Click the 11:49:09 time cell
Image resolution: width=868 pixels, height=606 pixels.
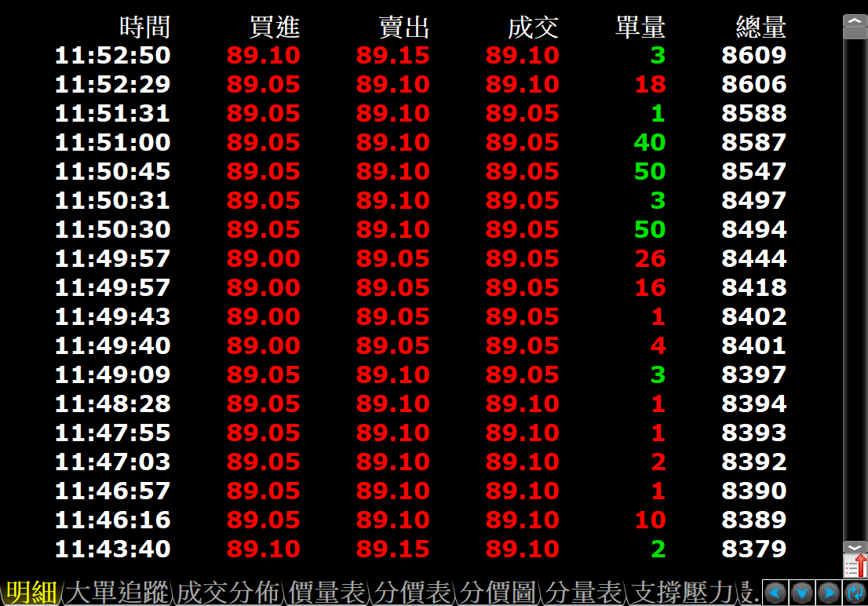[112, 374]
